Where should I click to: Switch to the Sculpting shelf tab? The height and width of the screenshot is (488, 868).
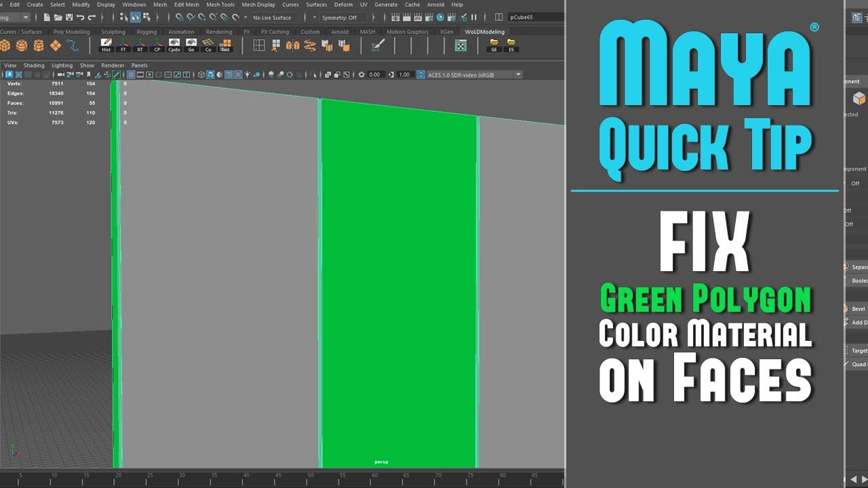113,32
